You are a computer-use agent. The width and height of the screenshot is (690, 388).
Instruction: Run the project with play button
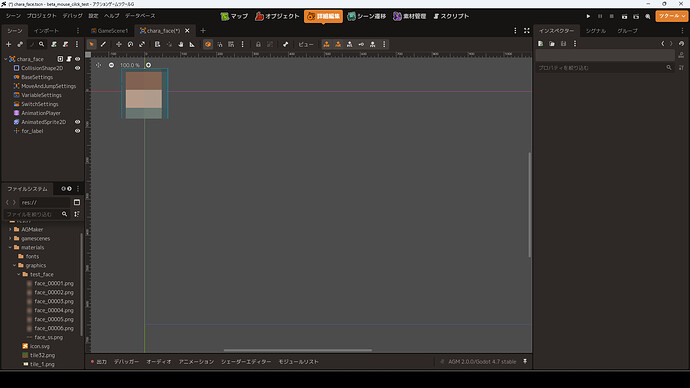click(588, 16)
